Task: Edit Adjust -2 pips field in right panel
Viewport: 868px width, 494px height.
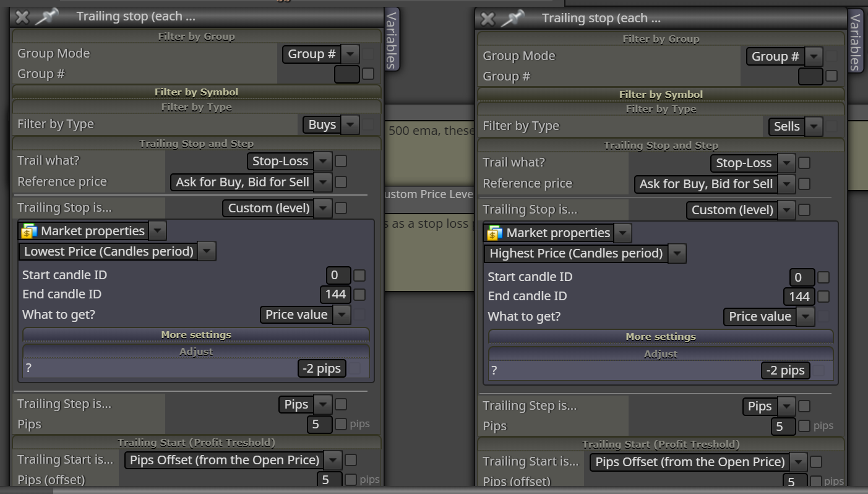Action: [784, 371]
